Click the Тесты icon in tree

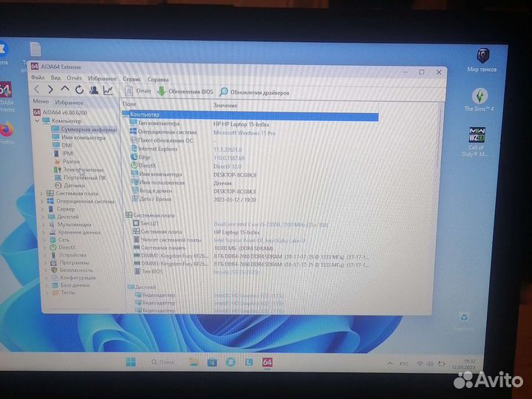tap(56, 293)
